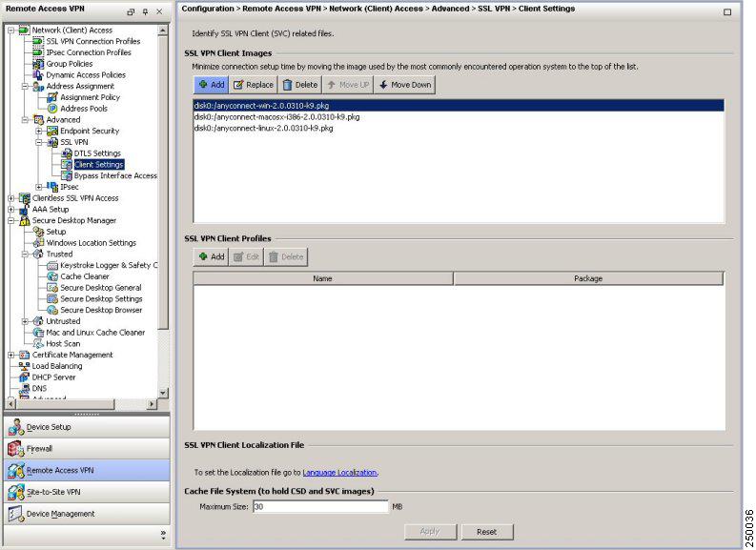The height and width of the screenshot is (550, 756).
Task: Click the Reset button
Action: (x=487, y=532)
